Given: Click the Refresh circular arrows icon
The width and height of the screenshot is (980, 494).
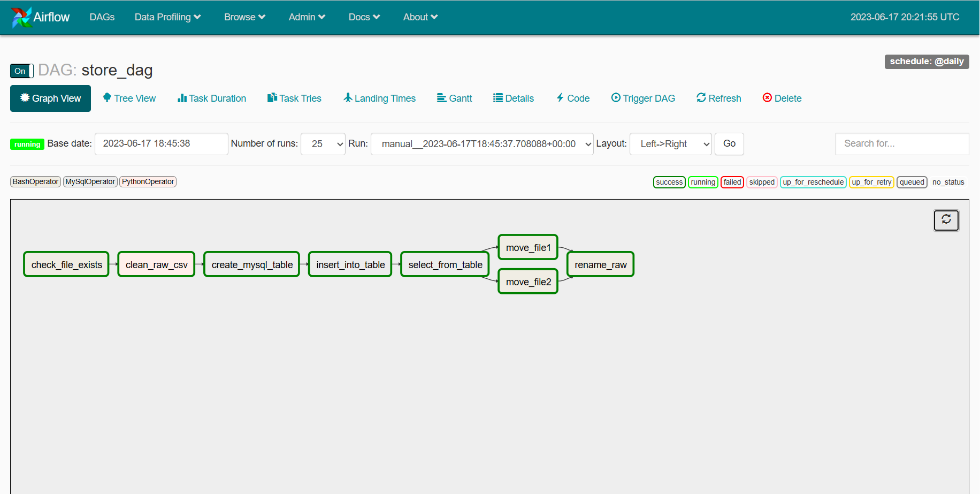Looking at the screenshot, I should tap(701, 97).
